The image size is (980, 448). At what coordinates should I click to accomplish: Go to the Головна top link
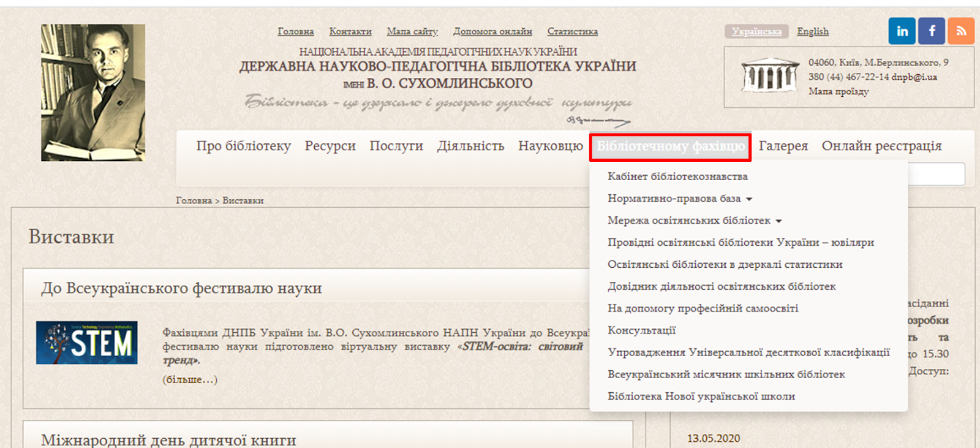click(x=296, y=31)
